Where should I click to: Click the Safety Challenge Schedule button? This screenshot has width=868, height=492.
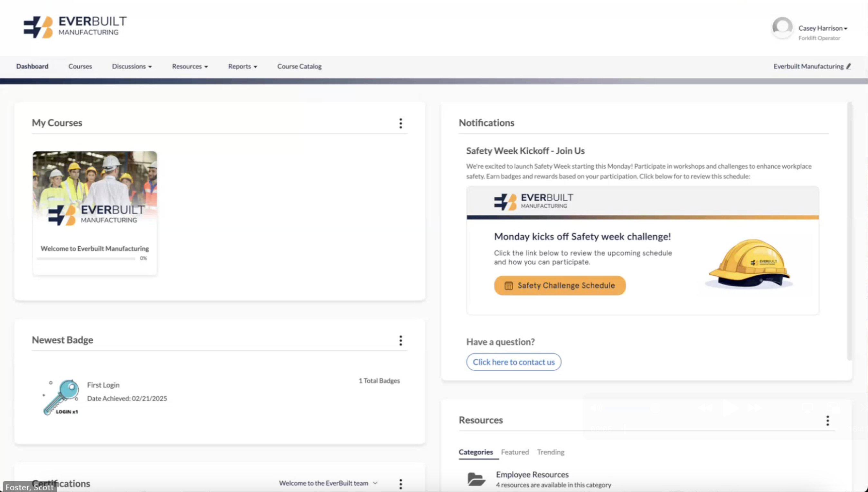[x=560, y=285]
